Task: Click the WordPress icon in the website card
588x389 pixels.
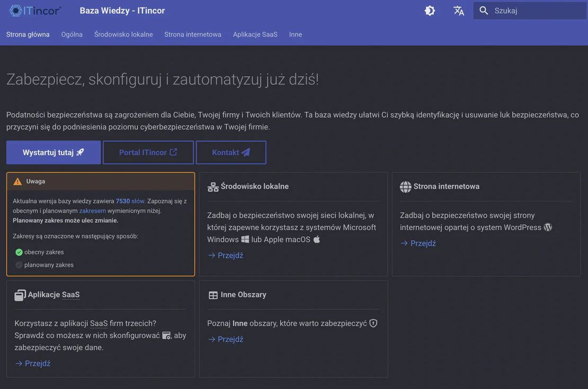Action: coord(548,227)
